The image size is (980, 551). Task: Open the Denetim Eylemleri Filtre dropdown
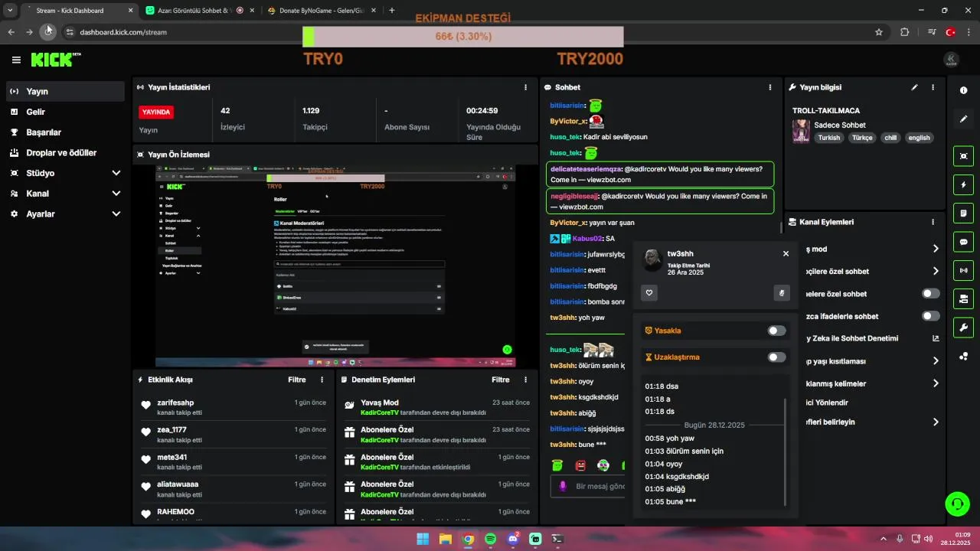click(500, 380)
